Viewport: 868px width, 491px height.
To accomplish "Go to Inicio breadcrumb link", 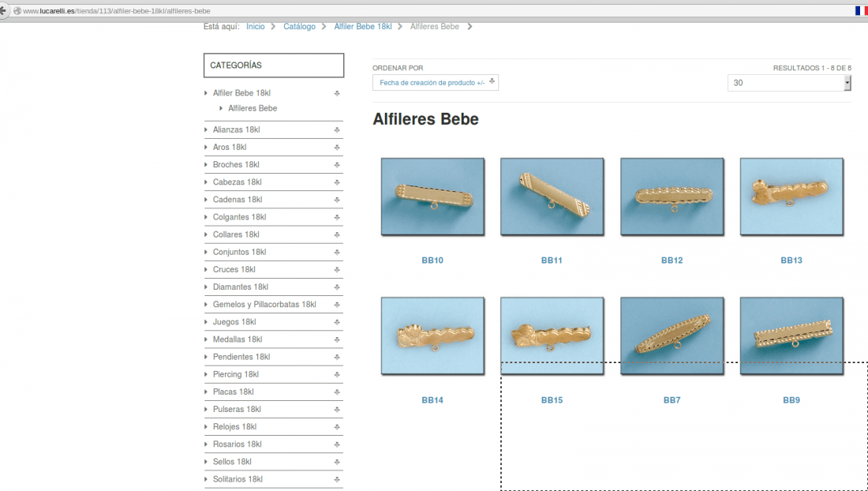I will 255,27.
